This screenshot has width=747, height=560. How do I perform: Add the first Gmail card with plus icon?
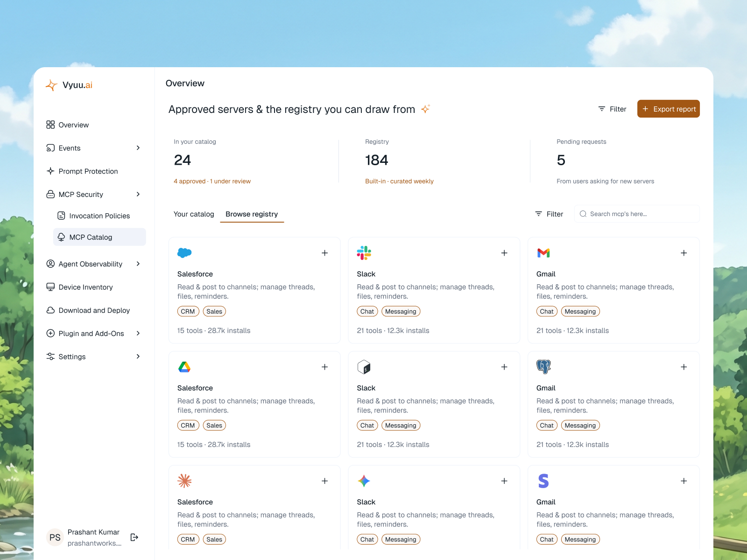point(684,253)
